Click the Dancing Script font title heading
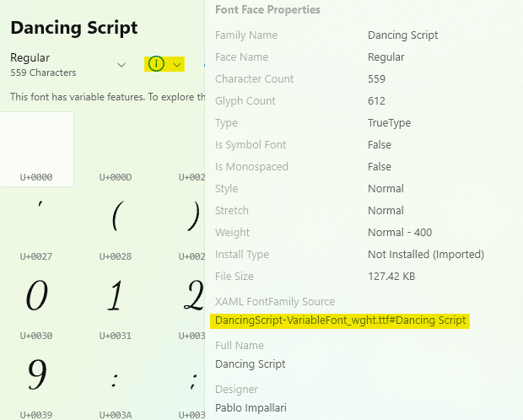This screenshot has height=420, width=523. pos(74,27)
